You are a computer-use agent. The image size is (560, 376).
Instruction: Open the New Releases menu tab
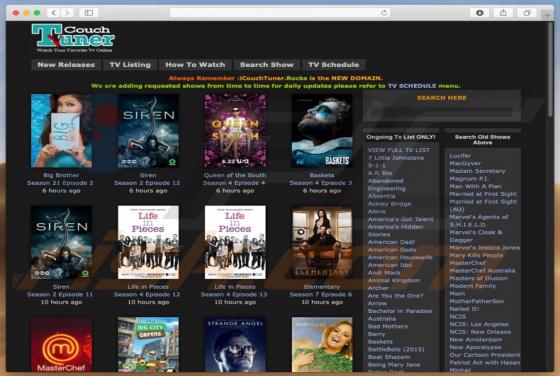pyautogui.click(x=66, y=65)
